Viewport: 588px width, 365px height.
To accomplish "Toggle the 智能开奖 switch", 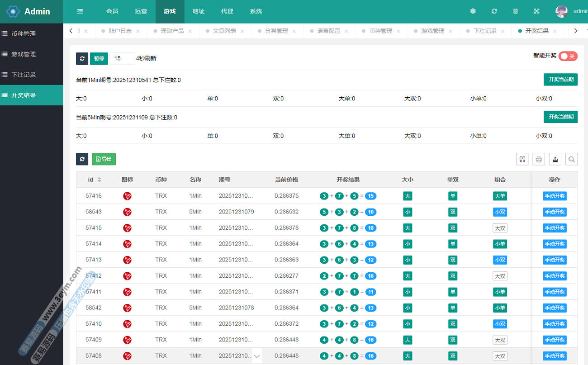I will pyautogui.click(x=568, y=56).
